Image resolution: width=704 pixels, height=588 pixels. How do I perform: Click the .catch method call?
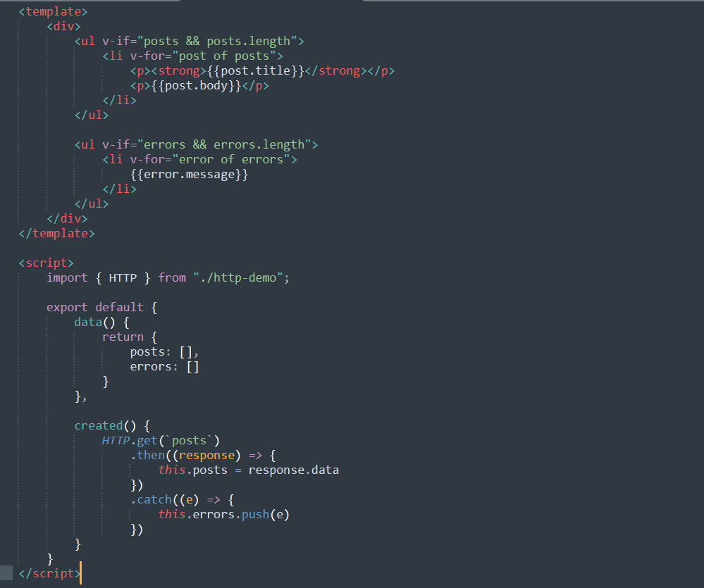pyautogui.click(x=151, y=500)
